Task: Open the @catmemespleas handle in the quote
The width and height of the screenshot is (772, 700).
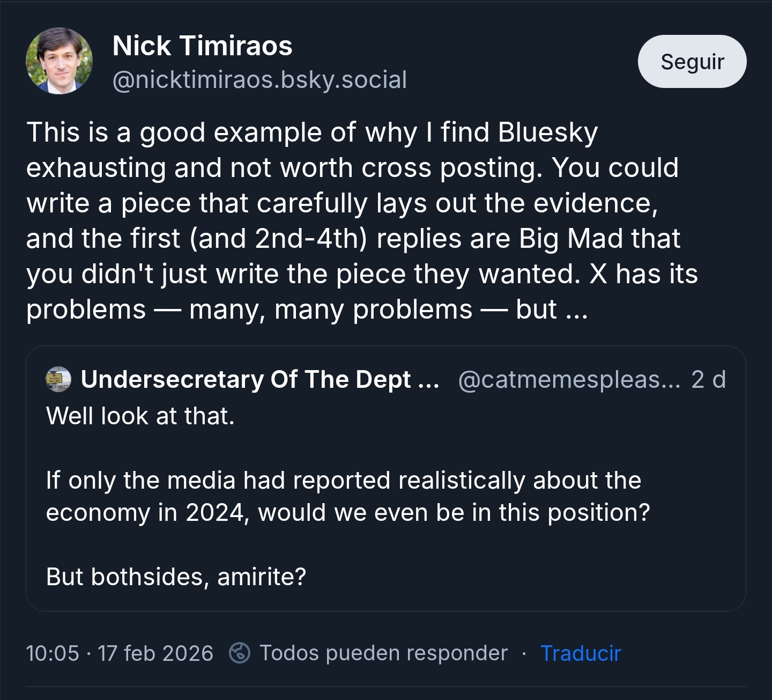Action: (x=569, y=379)
